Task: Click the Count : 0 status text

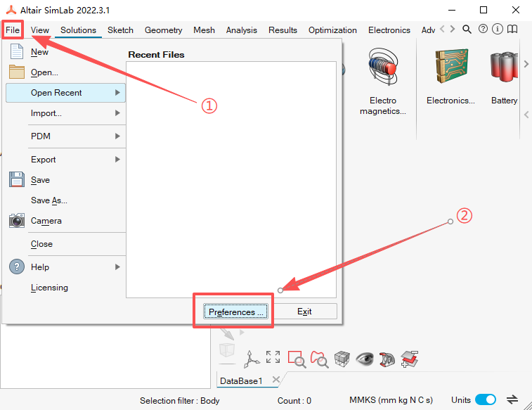Action: (x=294, y=401)
